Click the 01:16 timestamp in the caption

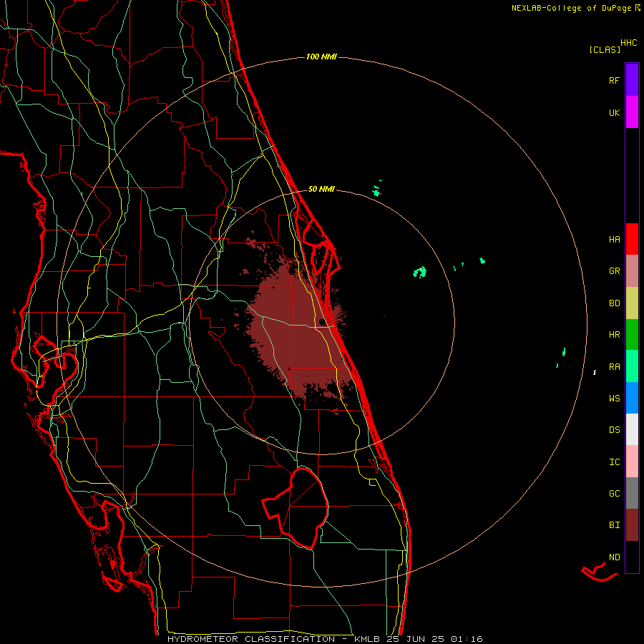[x=467, y=639]
